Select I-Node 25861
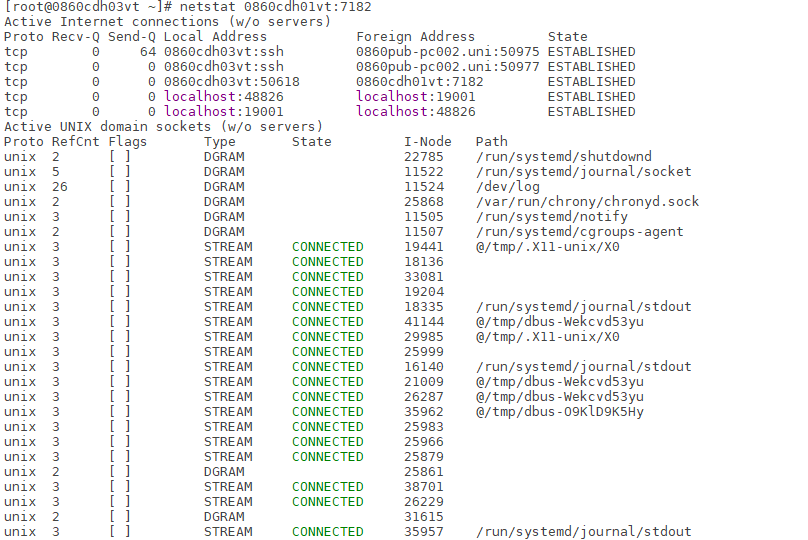The image size is (808, 540). pyautogui.click(x=424, y=471)
